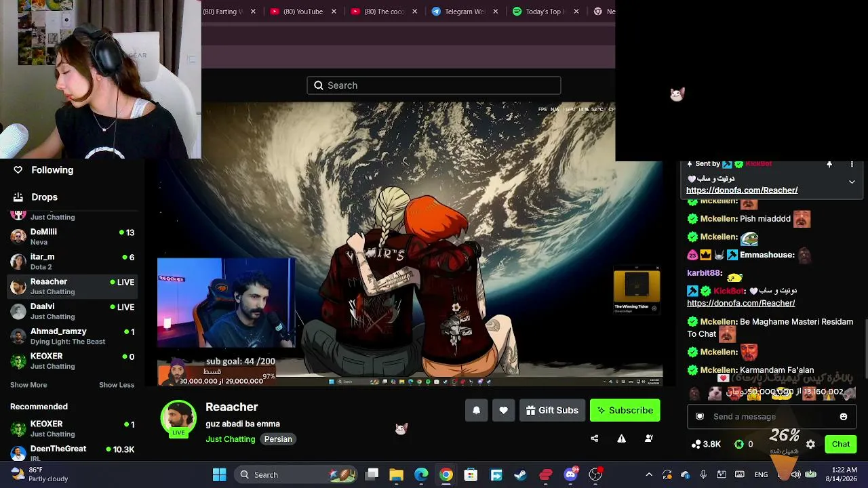Click karbit88's username in chat
Image resolution: width=868 pixels, height=488 pixels.
click(705, 273)
